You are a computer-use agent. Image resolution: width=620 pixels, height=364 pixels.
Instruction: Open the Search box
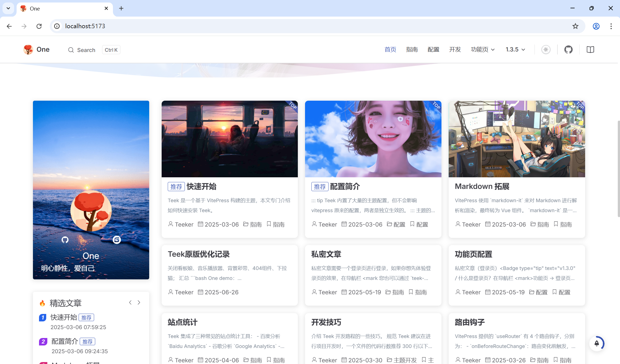pos(94,50)
